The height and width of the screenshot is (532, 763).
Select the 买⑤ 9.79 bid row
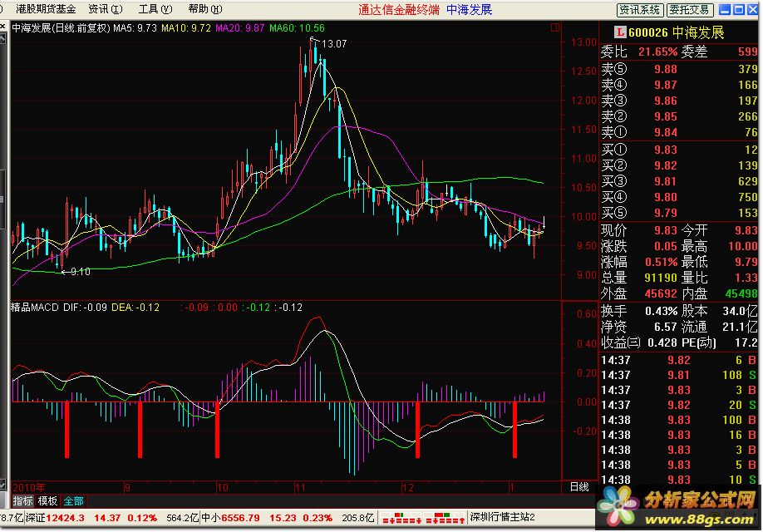(679, 213)
